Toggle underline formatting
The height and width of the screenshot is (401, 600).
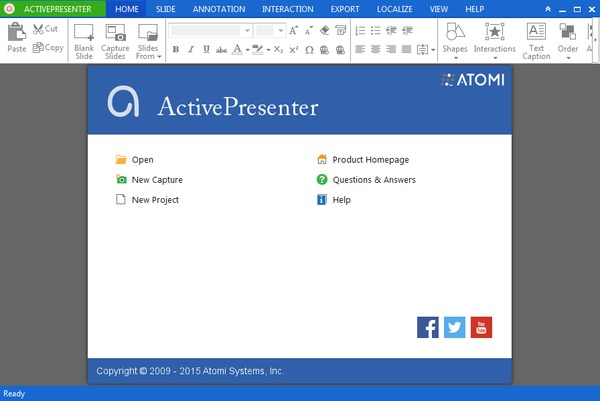coord(206,49)
